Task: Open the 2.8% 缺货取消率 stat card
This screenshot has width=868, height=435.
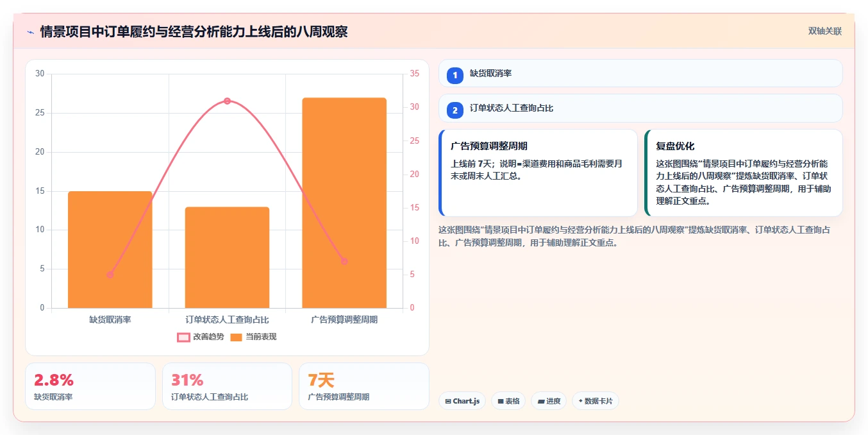Action: 90,386
